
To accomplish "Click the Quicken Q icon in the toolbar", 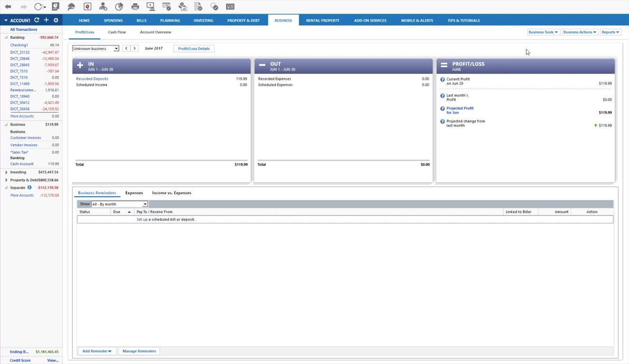I will pyautogui.click(x=87, y=7).
